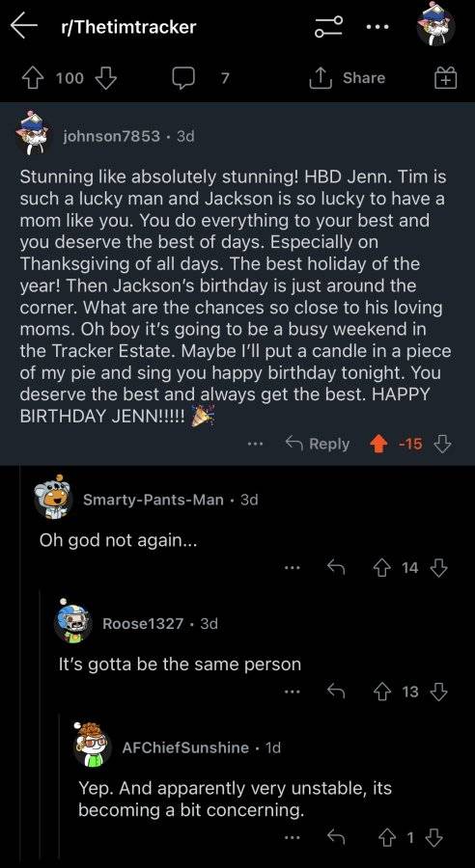Go back using the left arrow
The image size is (475, 868).
pos(24,27)
